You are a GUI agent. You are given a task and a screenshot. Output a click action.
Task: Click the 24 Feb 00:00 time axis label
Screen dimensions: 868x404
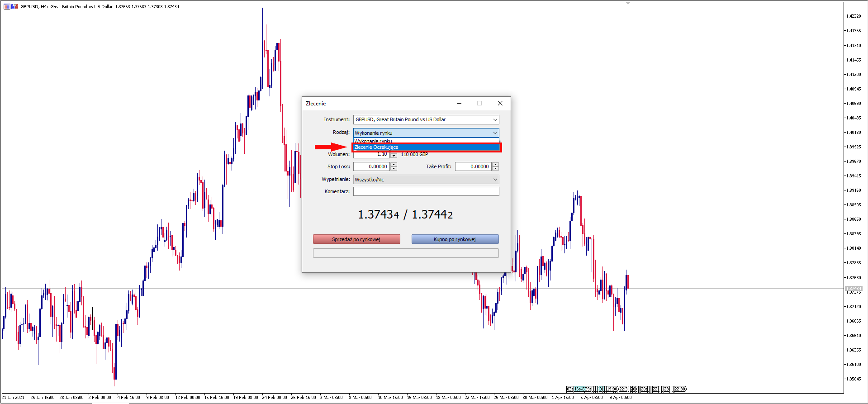click(x=275, y=398)
